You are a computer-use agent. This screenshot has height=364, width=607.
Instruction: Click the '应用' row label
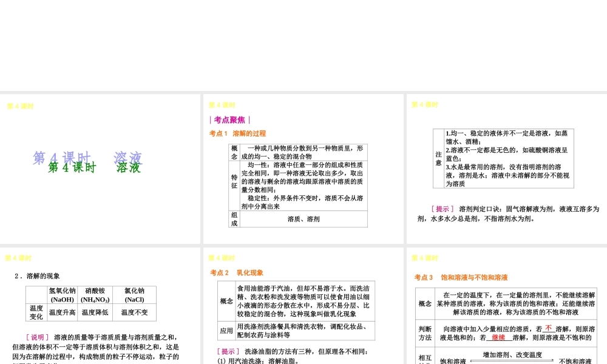point(226,331)
